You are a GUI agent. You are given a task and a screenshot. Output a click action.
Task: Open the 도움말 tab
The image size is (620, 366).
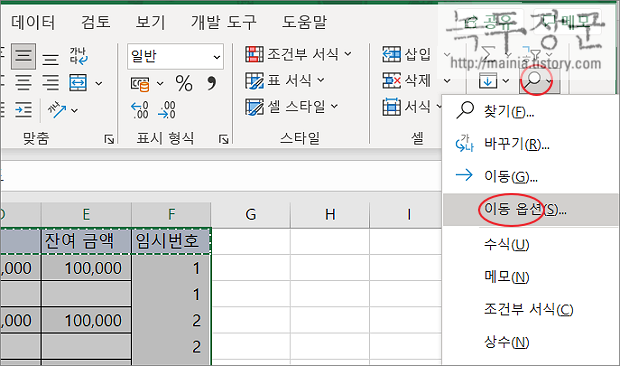pyautogui.click(x=304, y=22)
